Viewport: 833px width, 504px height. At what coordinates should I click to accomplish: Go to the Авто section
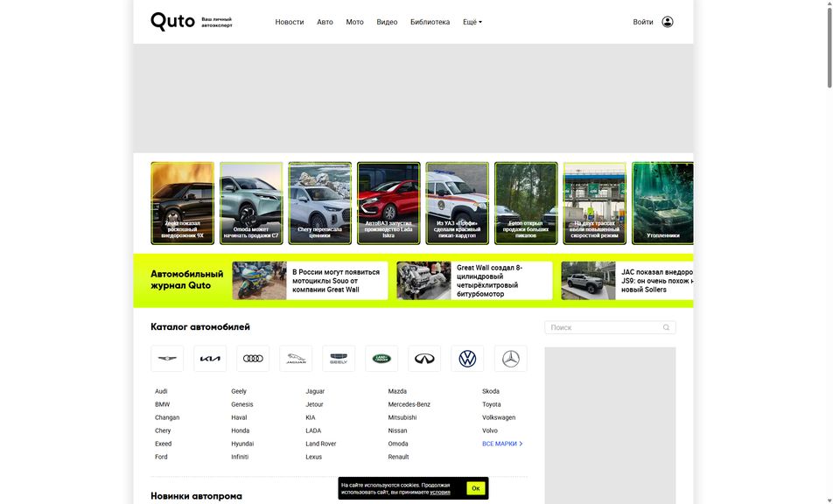pos(325,22)
